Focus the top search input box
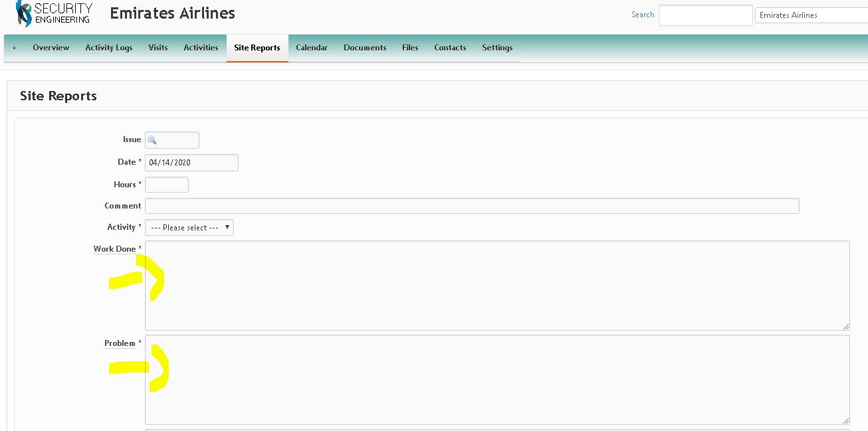Screen dimensions: 868x431 click(x=706, y=15)
